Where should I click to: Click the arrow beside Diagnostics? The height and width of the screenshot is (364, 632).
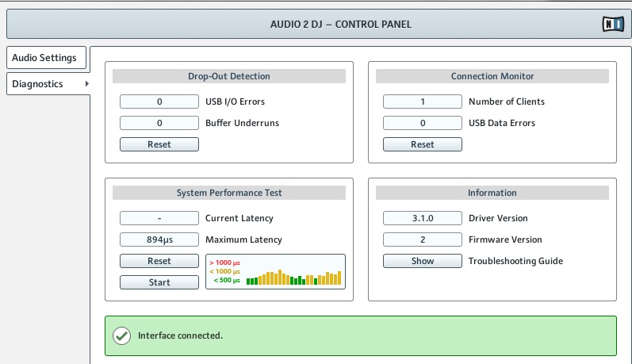[x=86, y=84]
